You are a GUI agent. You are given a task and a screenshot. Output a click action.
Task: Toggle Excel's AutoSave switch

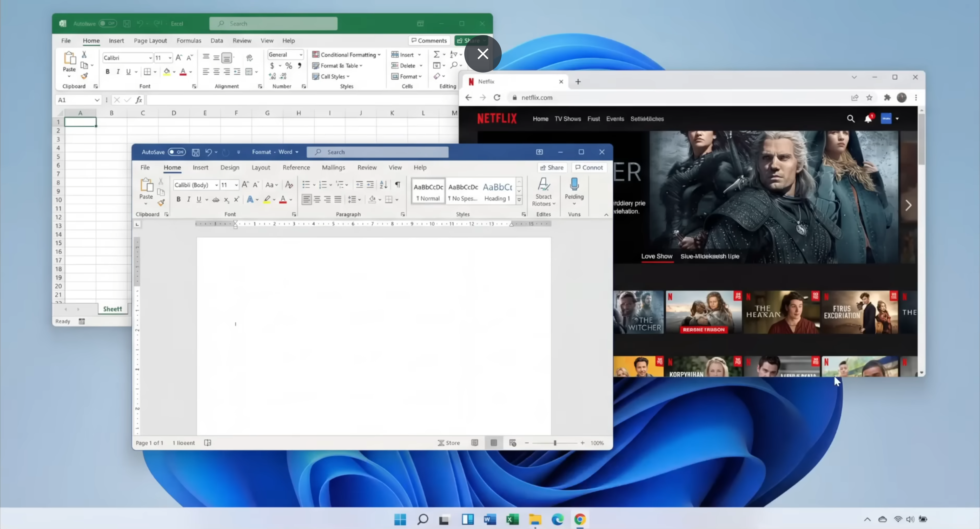tap(108, 24)
